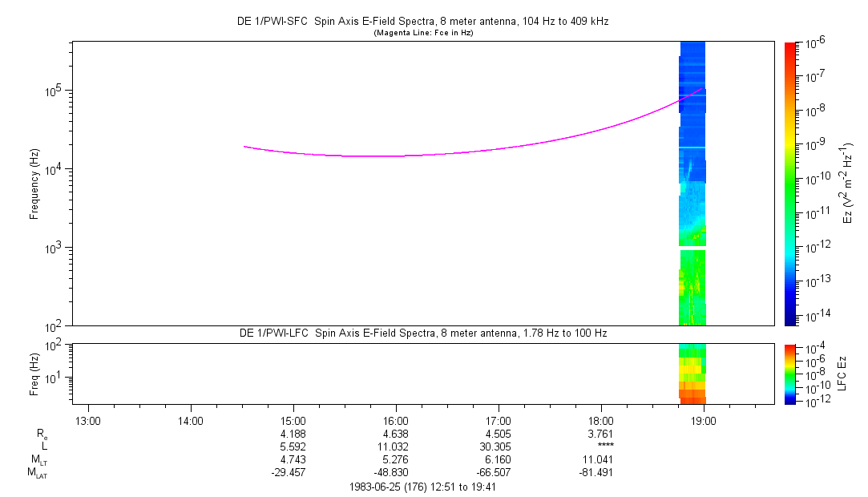Click the LFC Ez color bar
Image resolution: width=868 pixels, height=497 pixels.
(790, 374)
